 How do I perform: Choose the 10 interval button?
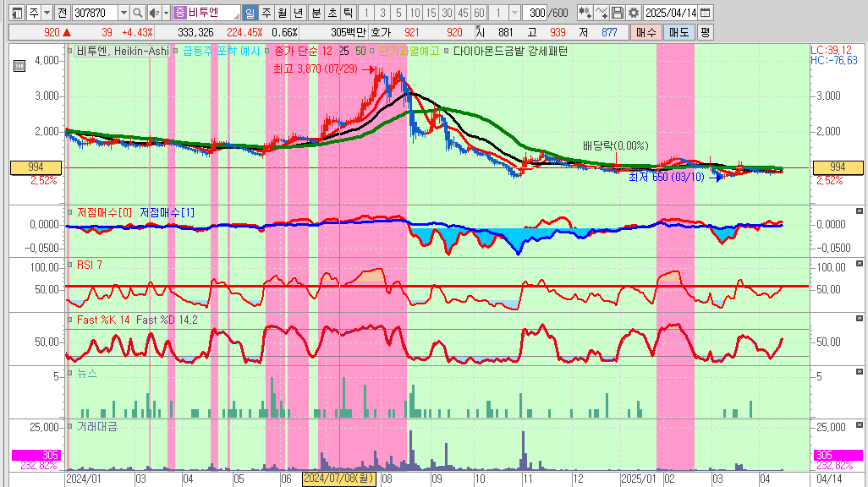415,12
